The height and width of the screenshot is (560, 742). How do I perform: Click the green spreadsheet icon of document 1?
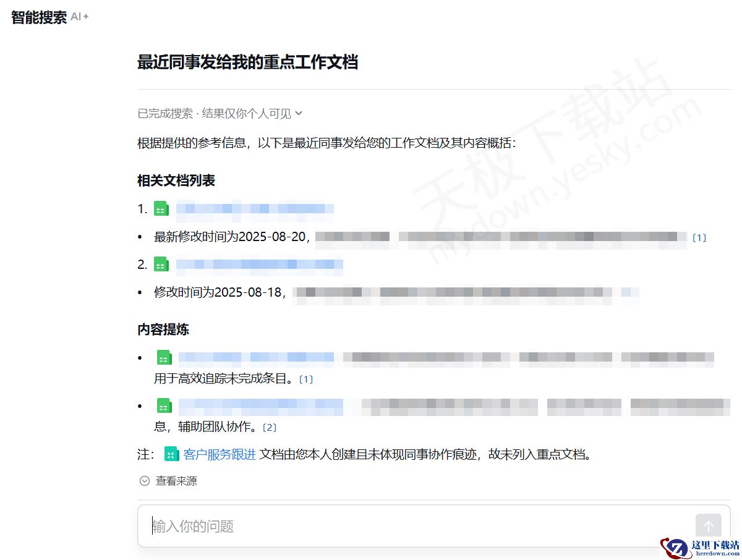161,208
